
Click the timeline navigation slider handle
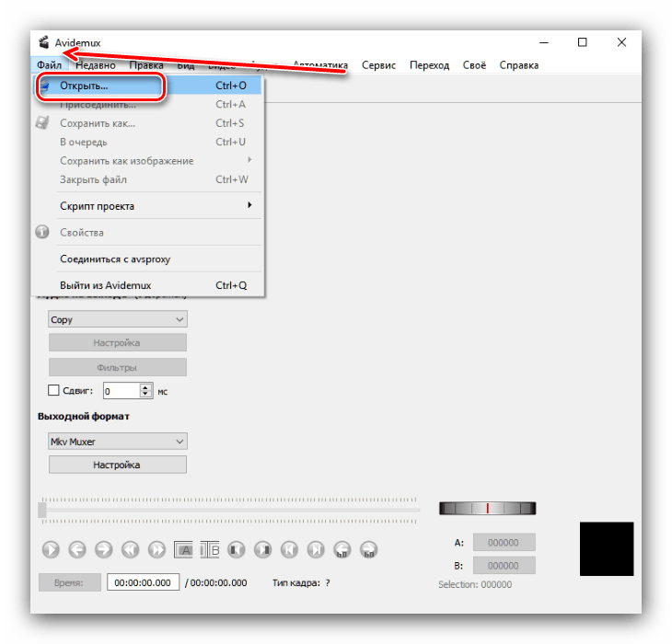[42, 510]
